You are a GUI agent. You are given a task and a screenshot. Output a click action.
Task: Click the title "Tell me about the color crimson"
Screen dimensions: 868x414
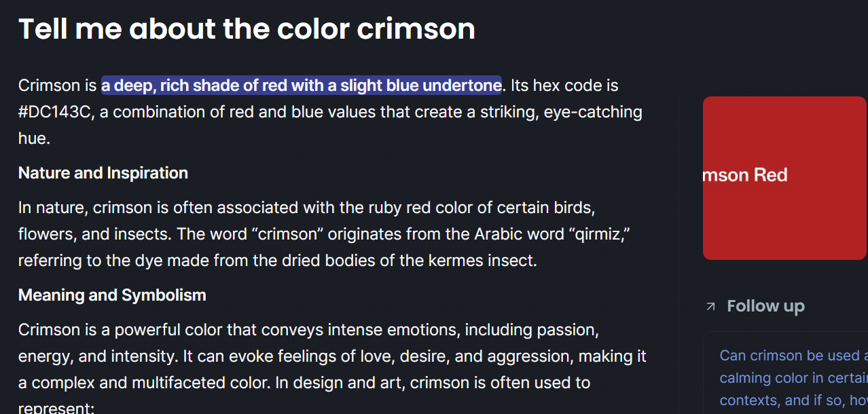247,29
